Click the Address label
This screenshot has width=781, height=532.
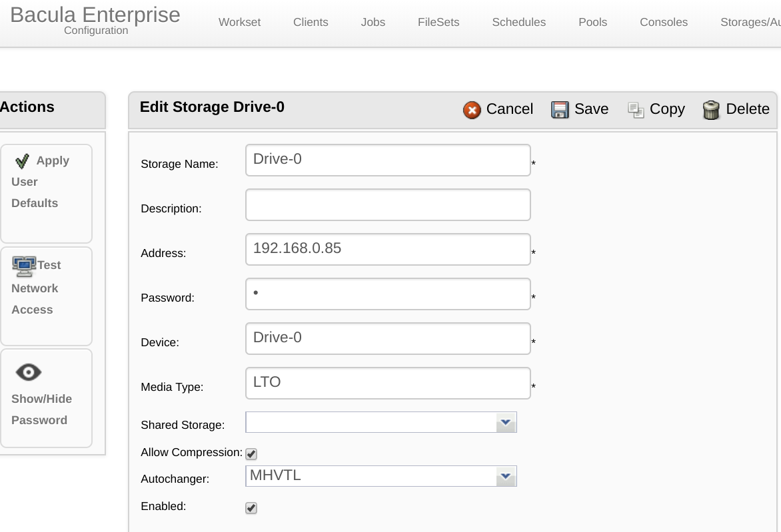[163, 253]
